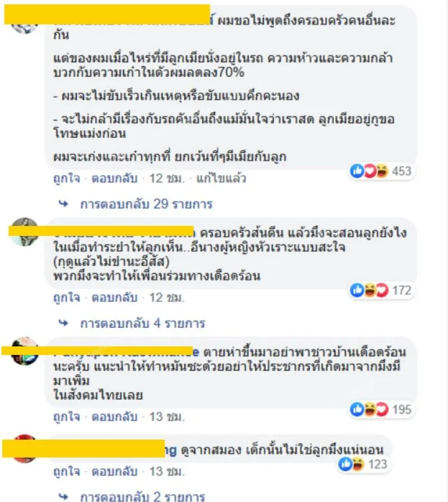Reply to first comment via ตอบกลับ
The width and height of the screenshot is (448, 502).
tap(114, 178)
